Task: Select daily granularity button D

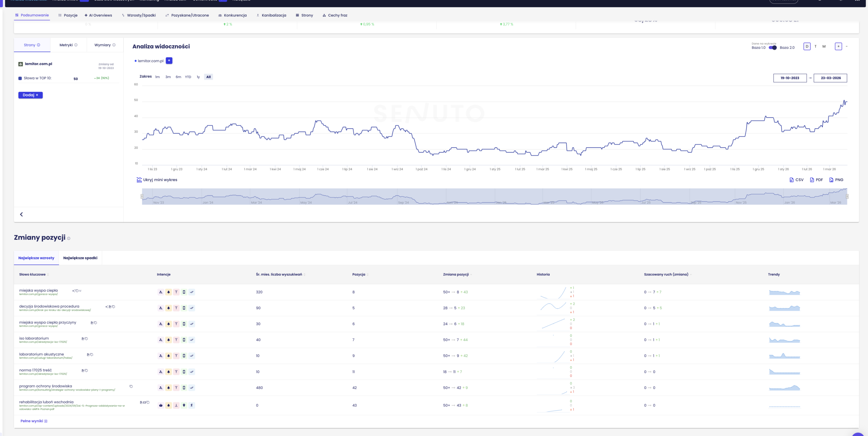Action: tap(807, 46)
